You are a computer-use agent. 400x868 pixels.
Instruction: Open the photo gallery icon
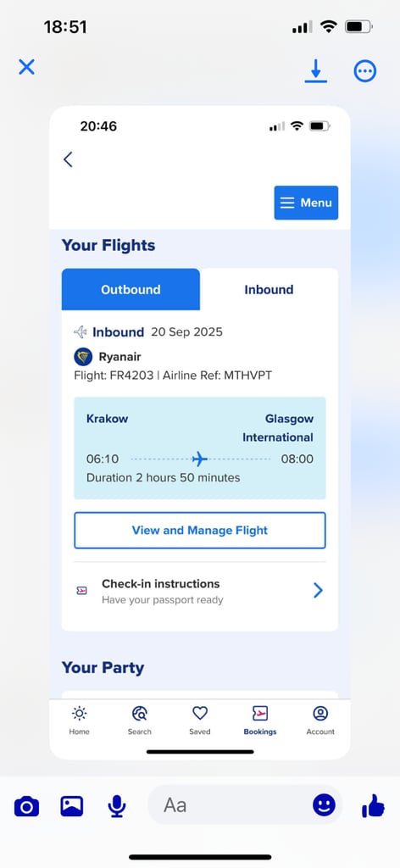(x=72, y=806)
